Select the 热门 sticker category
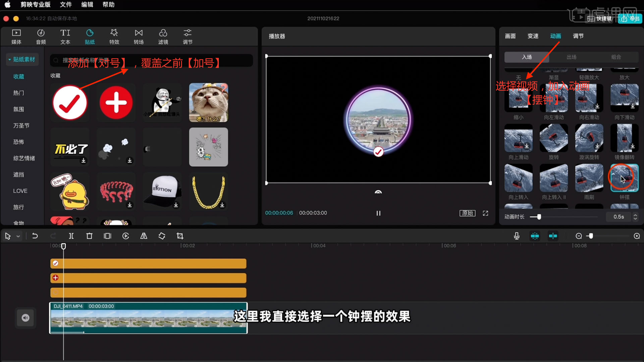 [x=19, y=93]
